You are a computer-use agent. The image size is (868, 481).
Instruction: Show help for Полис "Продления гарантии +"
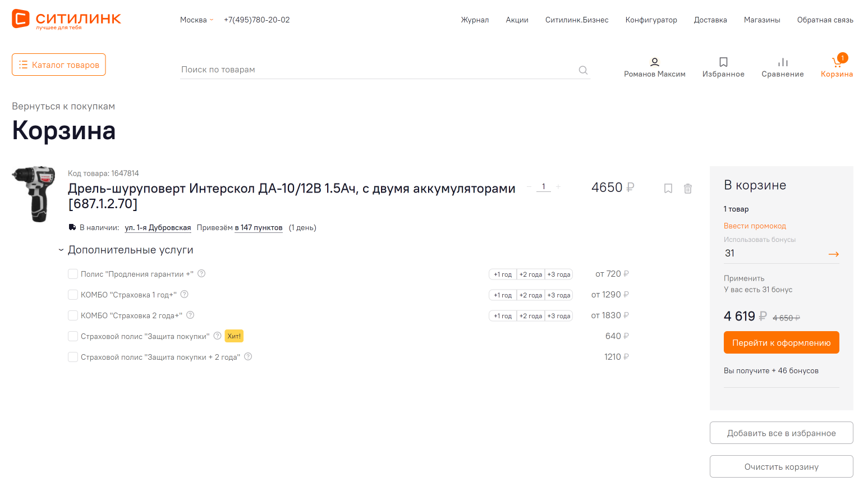tap(201, 274)
